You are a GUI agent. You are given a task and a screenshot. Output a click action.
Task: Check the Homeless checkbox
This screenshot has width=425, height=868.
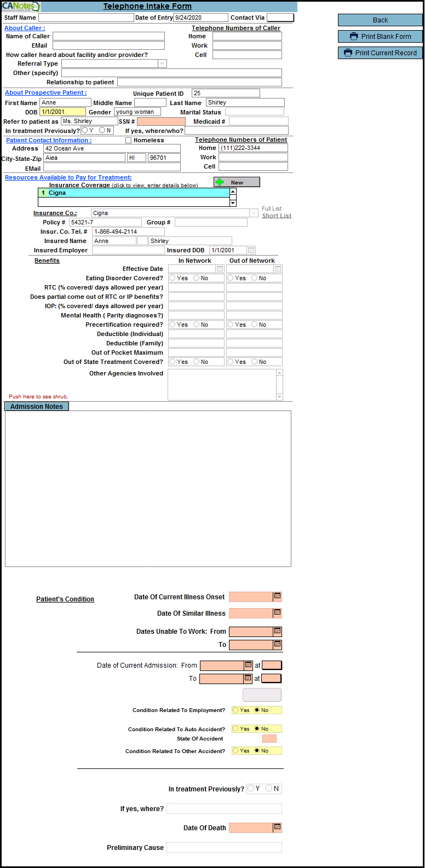129,141
